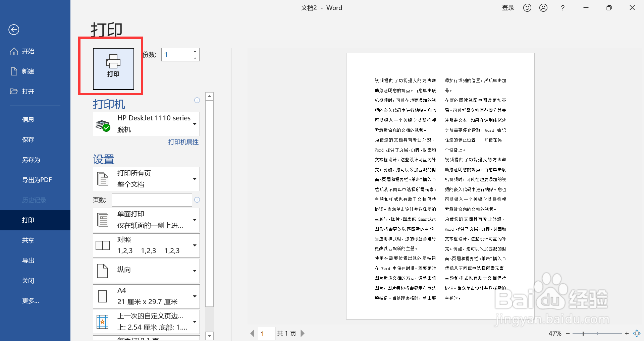
Task: Click the Printer Properties (打印机属性) link
Action: tap(183, 142)
